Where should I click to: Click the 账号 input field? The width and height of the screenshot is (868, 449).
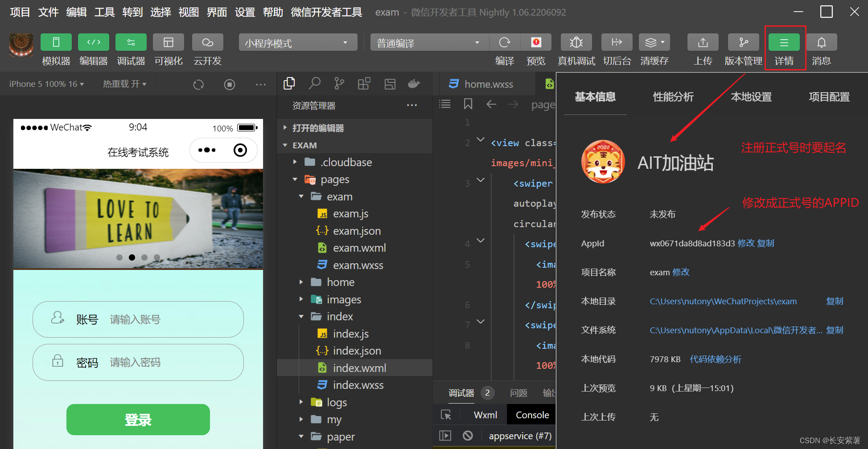138,319
